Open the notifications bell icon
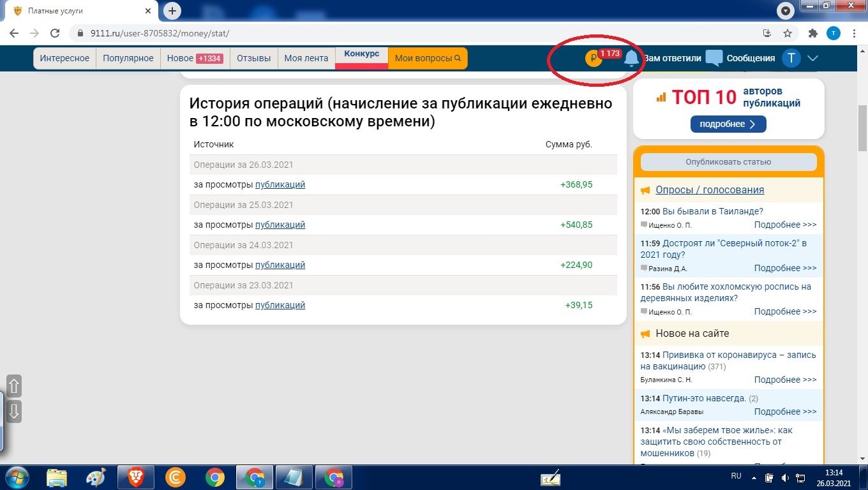This screenshot has height=490, width=868. (631, 58)
